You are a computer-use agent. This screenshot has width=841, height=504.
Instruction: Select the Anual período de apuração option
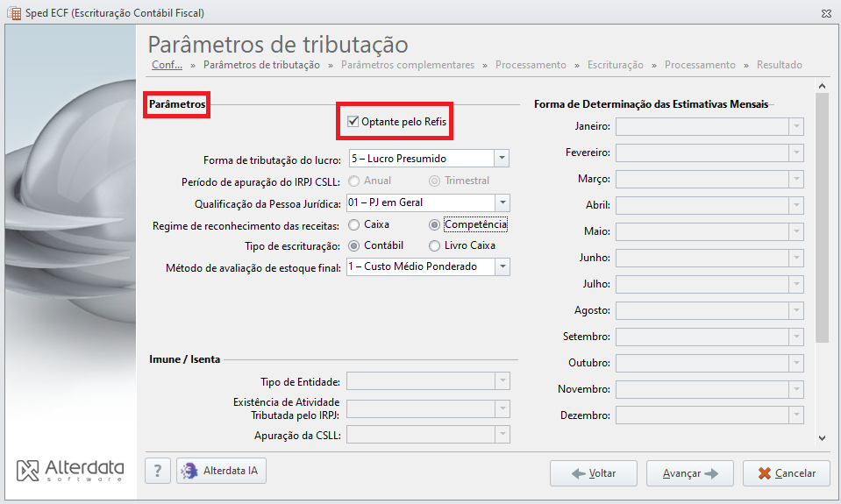coord(354,181)
